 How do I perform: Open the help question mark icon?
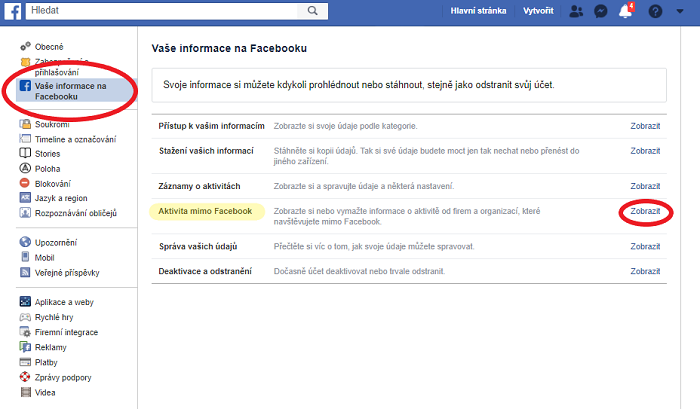pyautogui.click(x=655, y=12)
